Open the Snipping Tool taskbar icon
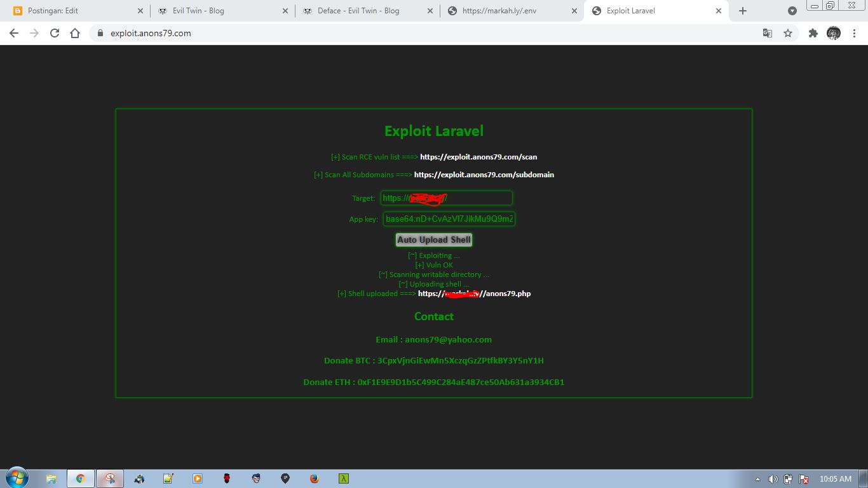 coord(110,478)
